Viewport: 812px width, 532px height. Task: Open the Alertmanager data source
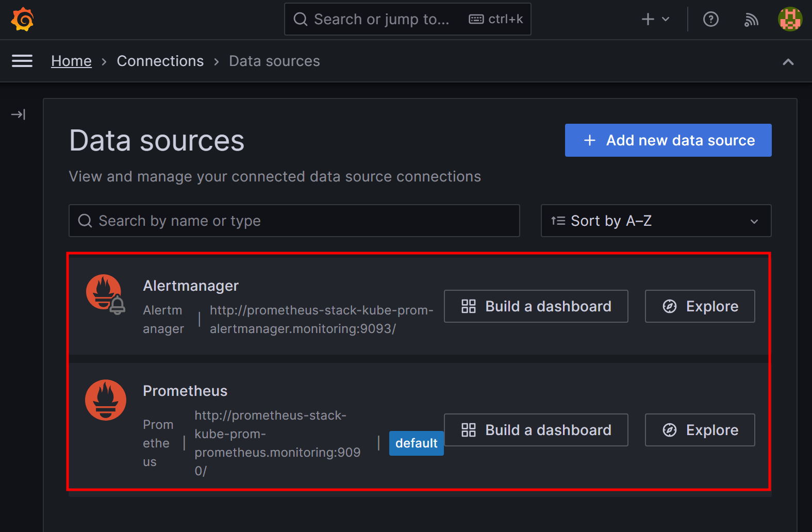click(191, 286)
